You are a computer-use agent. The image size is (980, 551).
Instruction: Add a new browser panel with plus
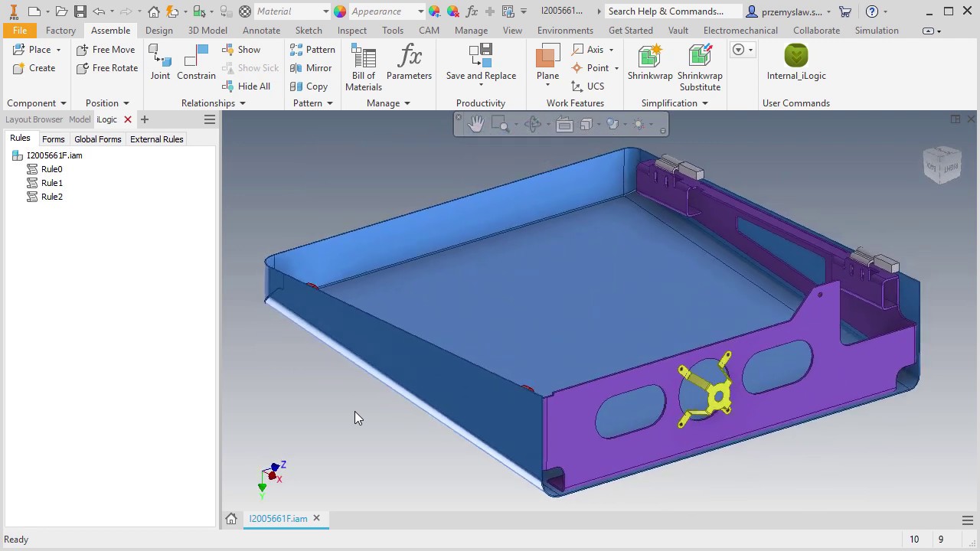coord(144,119)
